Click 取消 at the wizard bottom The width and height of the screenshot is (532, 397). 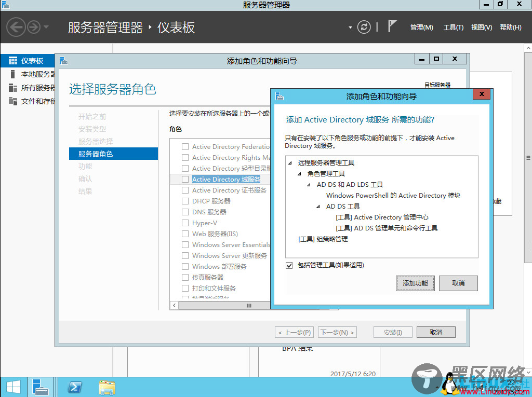pos(436,332)
